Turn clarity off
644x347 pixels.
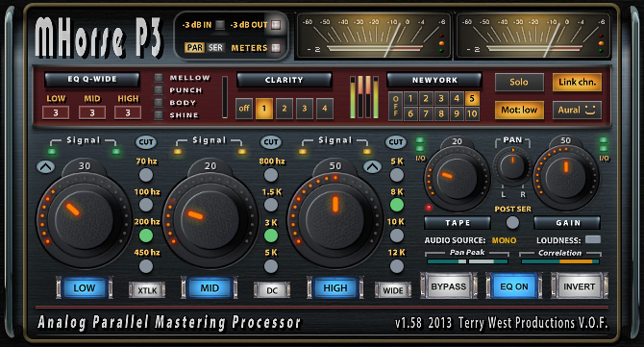coord(244,109)
